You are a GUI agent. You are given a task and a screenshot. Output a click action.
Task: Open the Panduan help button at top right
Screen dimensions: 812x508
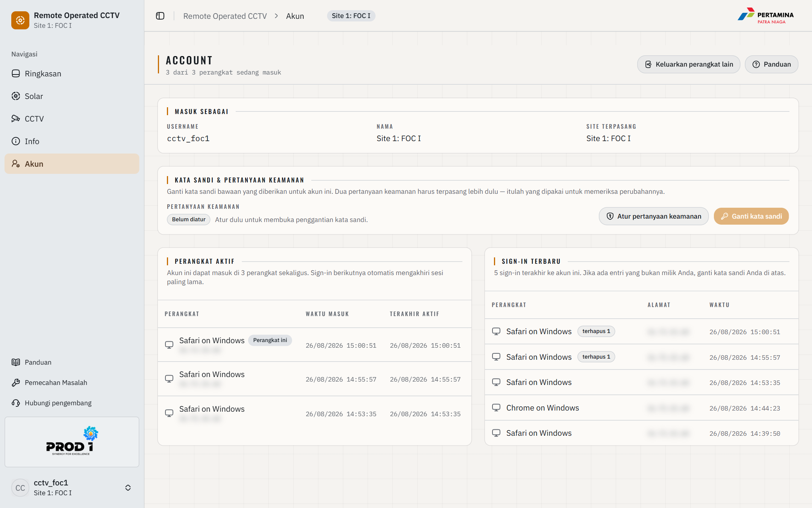tap(771, 64)
